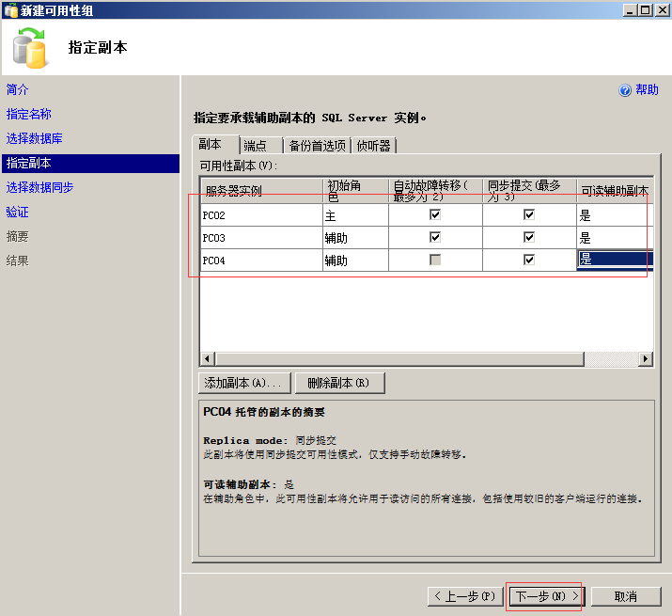The height and width of the screenshot is (616, 672).
Task: Open readable secondary dropdown for PC04
Action: [615, 260]
